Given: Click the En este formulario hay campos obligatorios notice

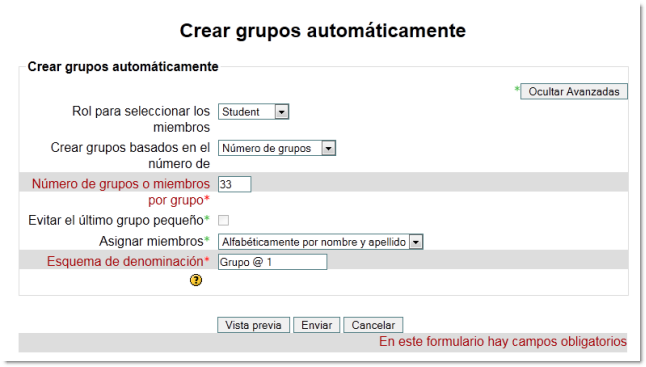Looking at the screenshot, I should click(503, 341).
